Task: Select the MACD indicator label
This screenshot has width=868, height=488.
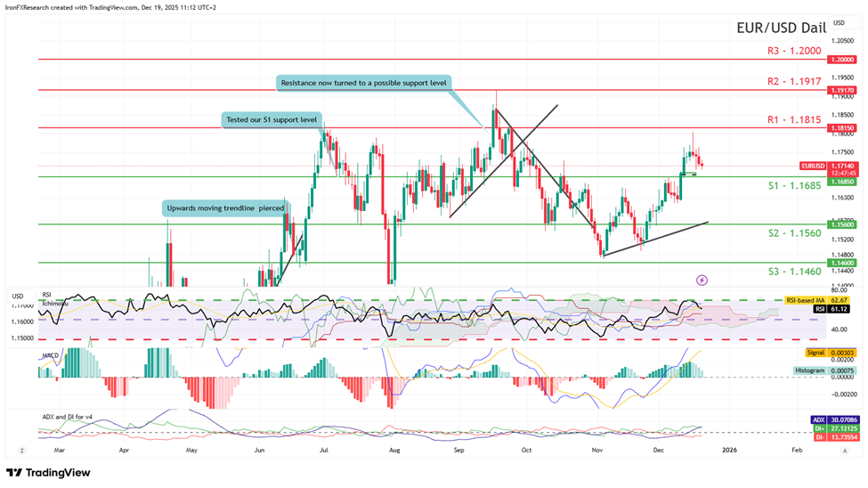Action: [x=50, y=355]
